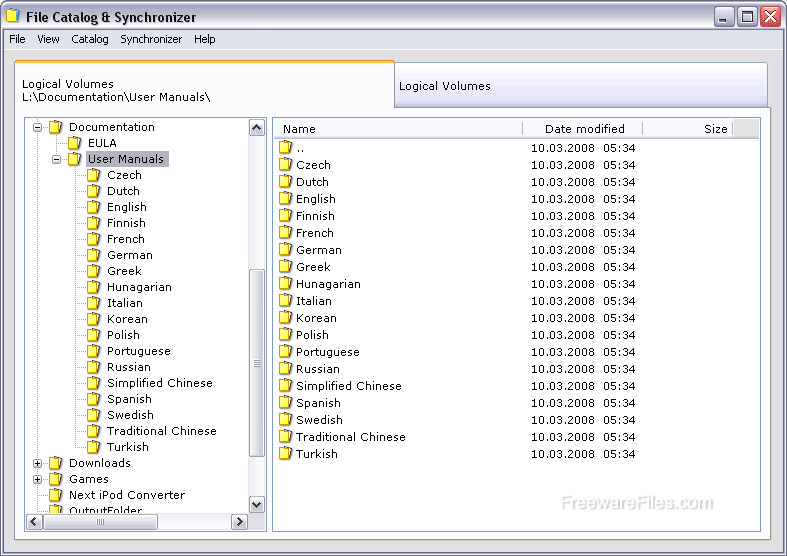Viewport: 787px width, 556px height.
Task: Click the Russian folder icon in file list
Action: pyautogui.click(x=285, y=368)
